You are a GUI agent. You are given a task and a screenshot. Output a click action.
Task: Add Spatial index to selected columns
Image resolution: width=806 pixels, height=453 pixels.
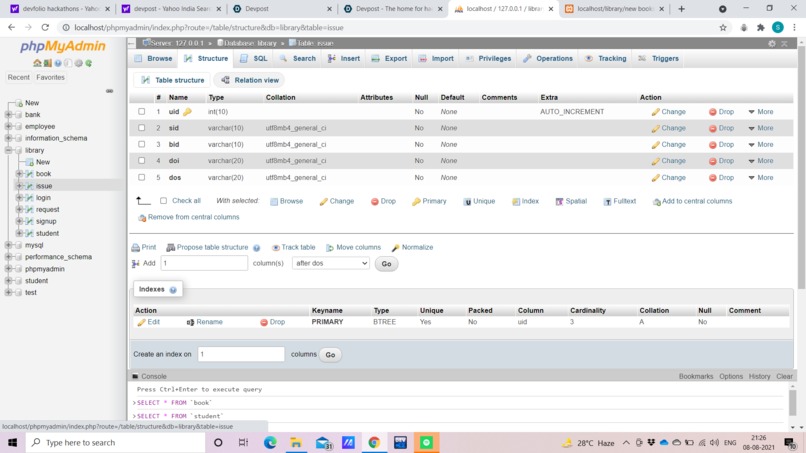(x=571, y=201)
